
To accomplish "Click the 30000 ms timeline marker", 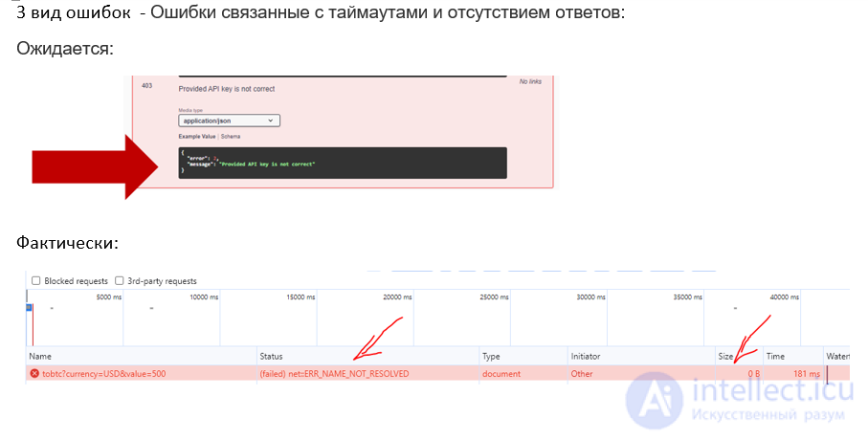I will coord(590,297).
